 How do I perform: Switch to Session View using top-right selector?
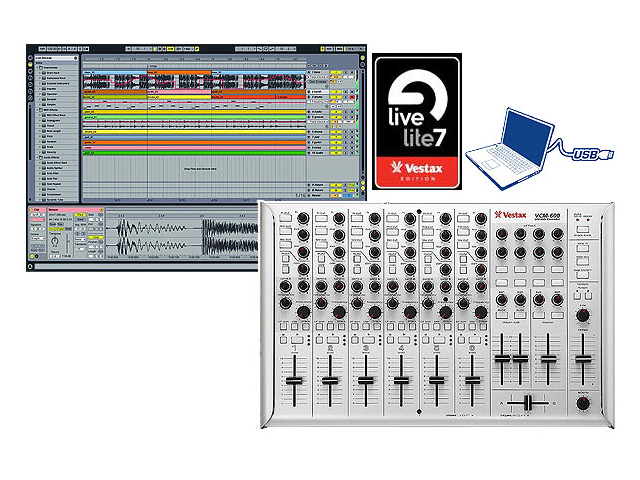[x=362, y=64]
